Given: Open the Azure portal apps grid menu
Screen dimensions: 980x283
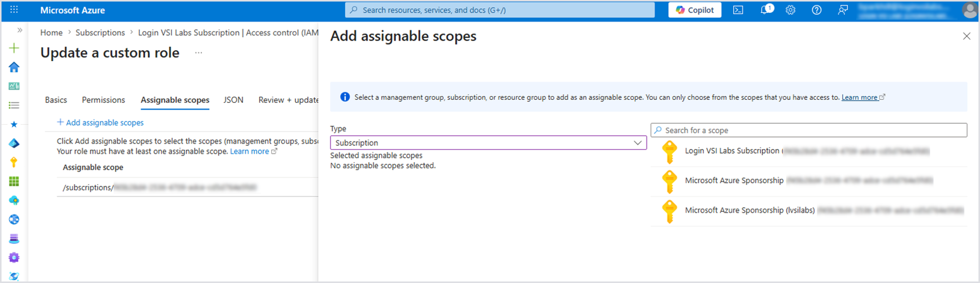Looking at the screenshot, I should point(14,10).
